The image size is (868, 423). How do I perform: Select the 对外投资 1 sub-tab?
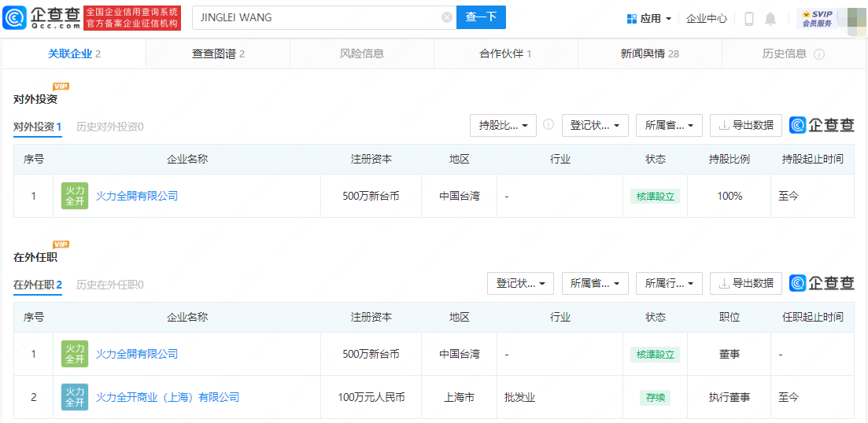(x=37, y=126)
